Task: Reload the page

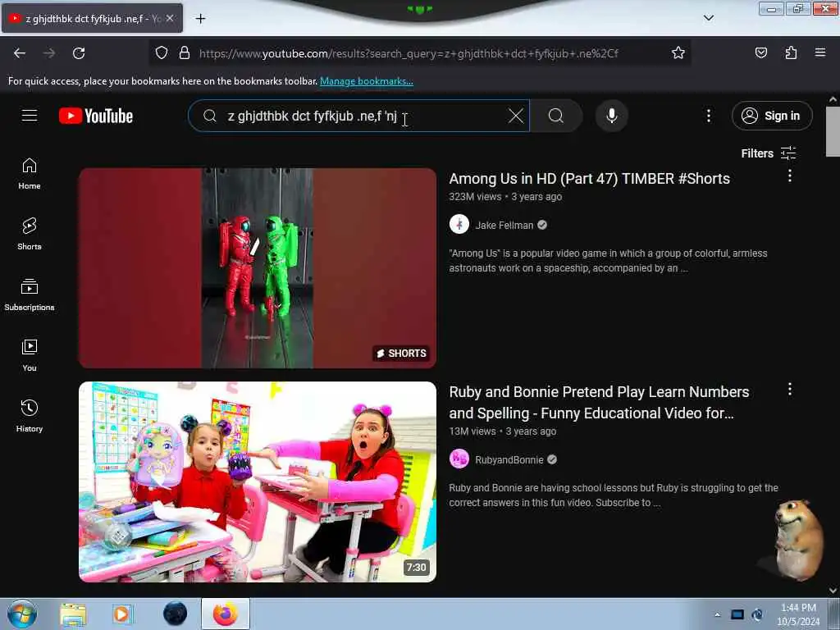Action: pos(79,53)
